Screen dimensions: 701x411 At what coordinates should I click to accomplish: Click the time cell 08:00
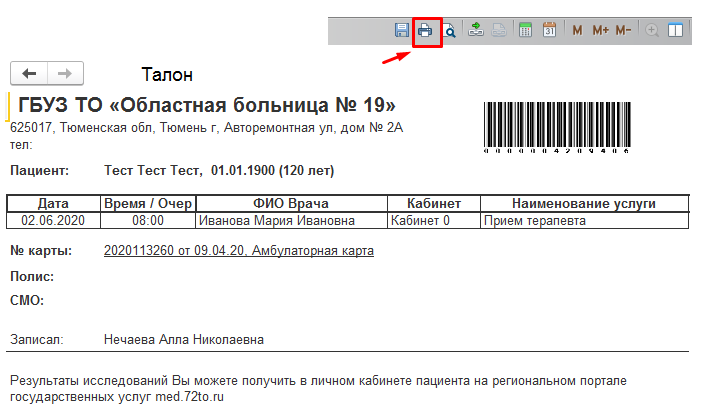[x=147, y=220]
